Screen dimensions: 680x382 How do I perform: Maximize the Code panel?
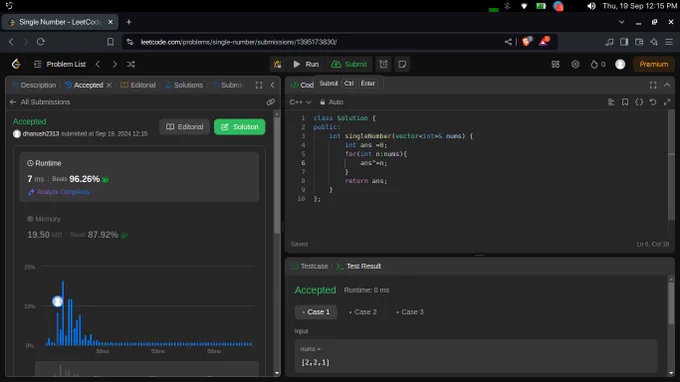(x=653, y=85)
